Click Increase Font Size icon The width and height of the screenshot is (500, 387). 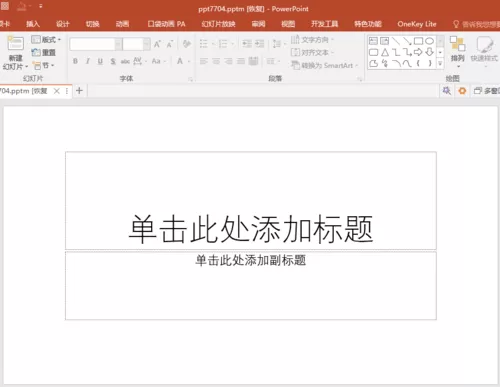[157, 44]
